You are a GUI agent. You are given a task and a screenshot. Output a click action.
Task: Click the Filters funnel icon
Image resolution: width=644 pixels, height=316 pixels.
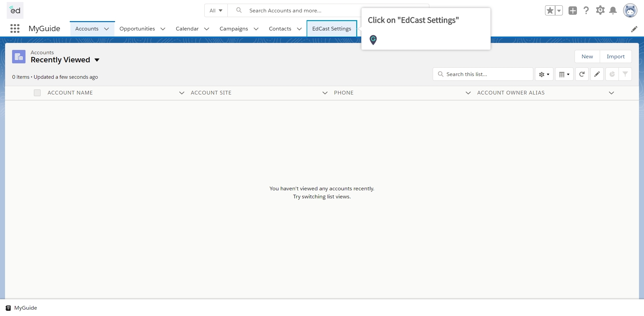pyautogui.click(x=625, y=74)
